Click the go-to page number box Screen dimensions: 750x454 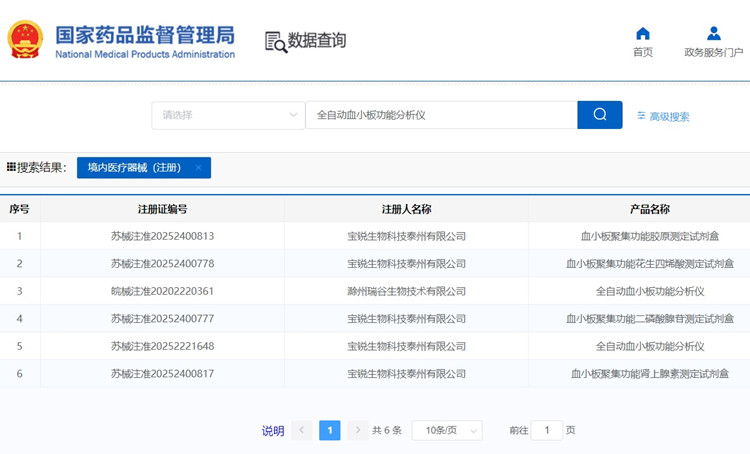(547, 430)
